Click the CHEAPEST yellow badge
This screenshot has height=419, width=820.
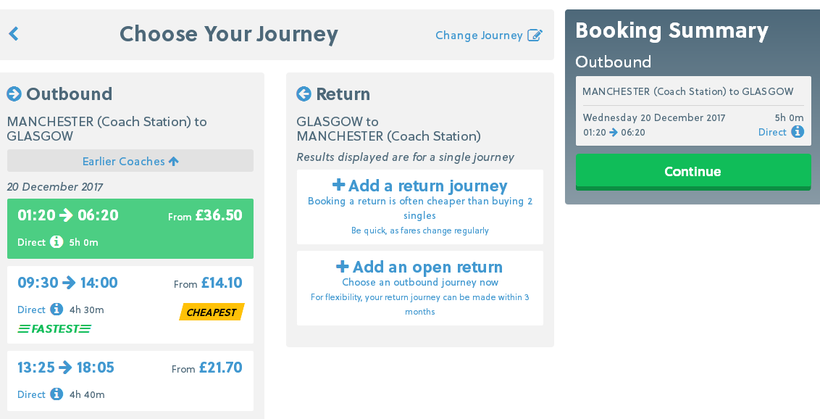[212, 312]
